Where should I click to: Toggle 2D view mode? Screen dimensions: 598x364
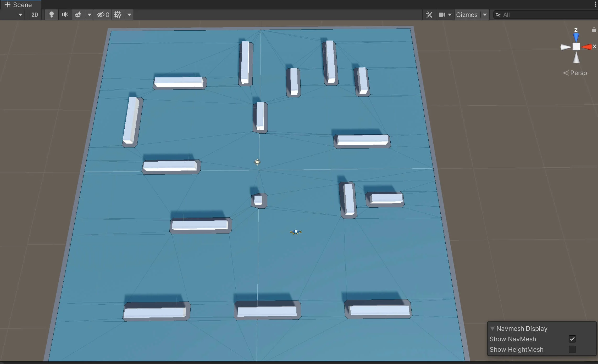coord(35,15)
